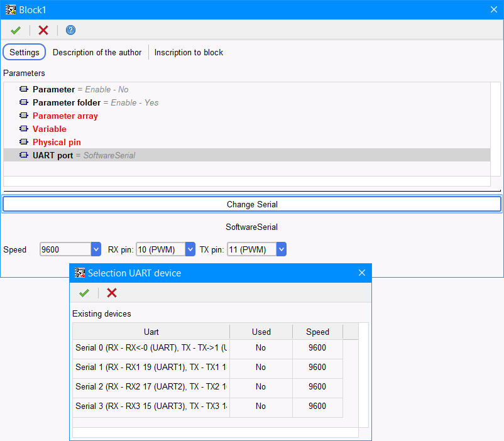Click the icon beside Variable entry

(x=24, y=129)
